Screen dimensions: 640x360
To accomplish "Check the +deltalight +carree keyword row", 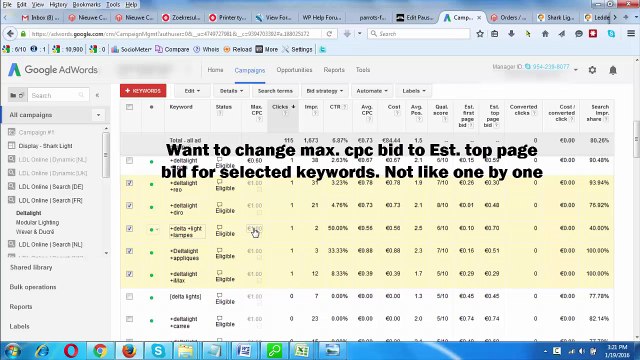I will click(129, 319).
